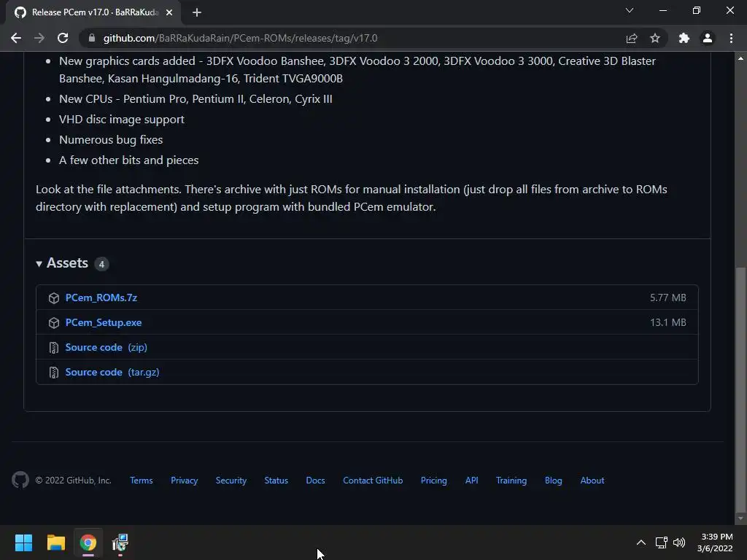
Task: Click the forward navigation arrow
Action: (39, 38)
